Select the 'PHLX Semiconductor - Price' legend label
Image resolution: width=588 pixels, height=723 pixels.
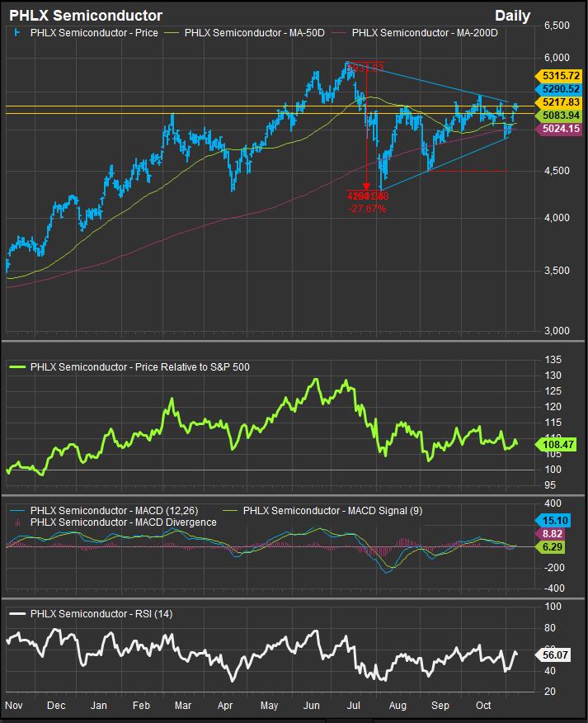94,33
